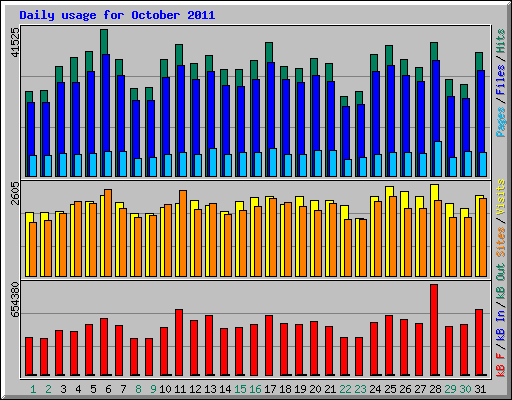Click day label 8 on the axis
The height and width of the screenshot is (400, 512).
coord(138,389)
